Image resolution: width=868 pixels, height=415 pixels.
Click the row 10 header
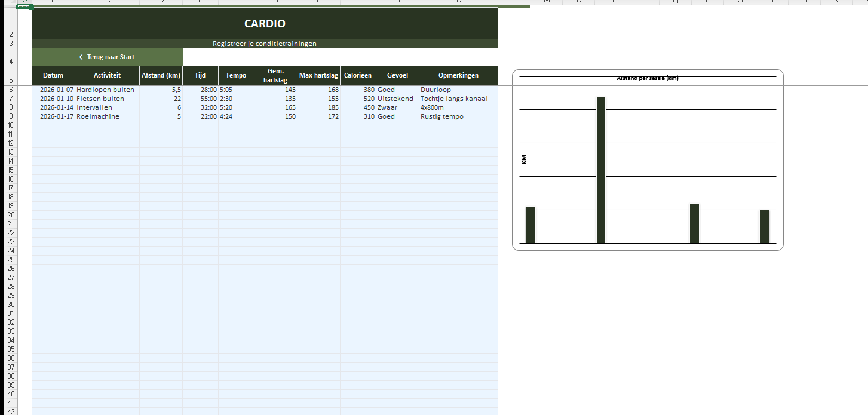[10, 125]
